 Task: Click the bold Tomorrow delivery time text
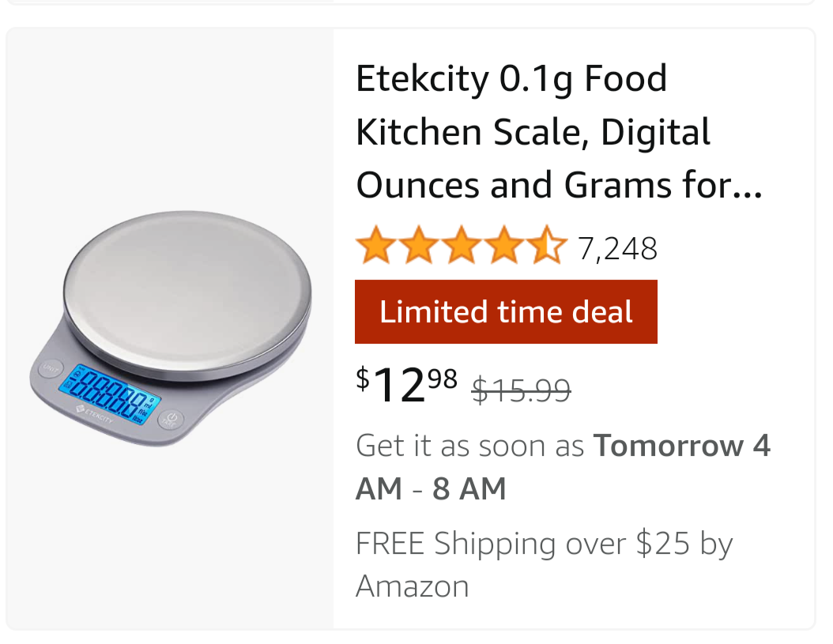[x=668, y=446]
